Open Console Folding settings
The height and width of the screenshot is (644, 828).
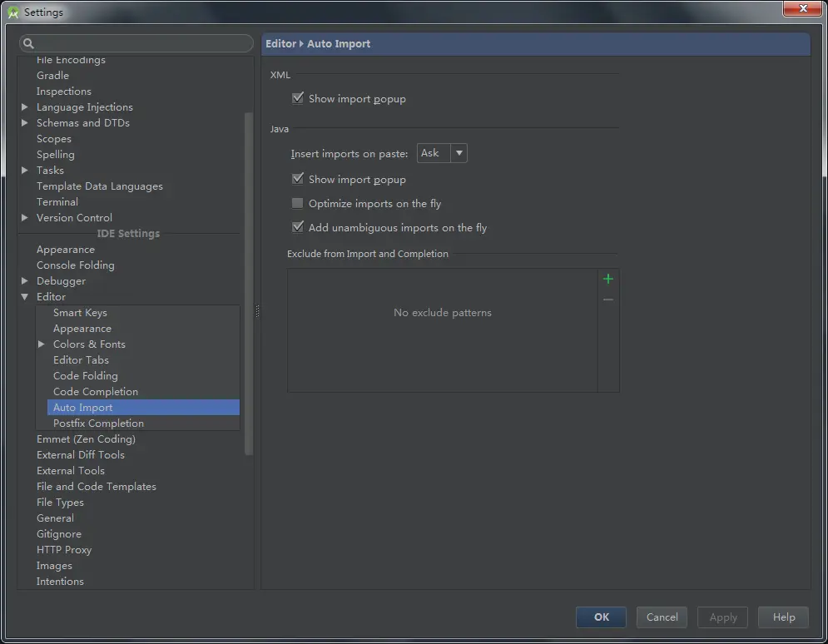[76, 265]
